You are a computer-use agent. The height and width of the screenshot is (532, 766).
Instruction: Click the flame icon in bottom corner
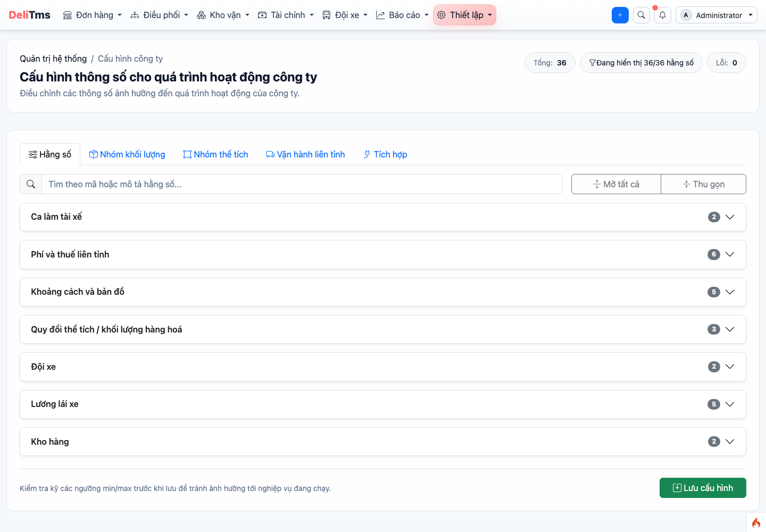756,522
